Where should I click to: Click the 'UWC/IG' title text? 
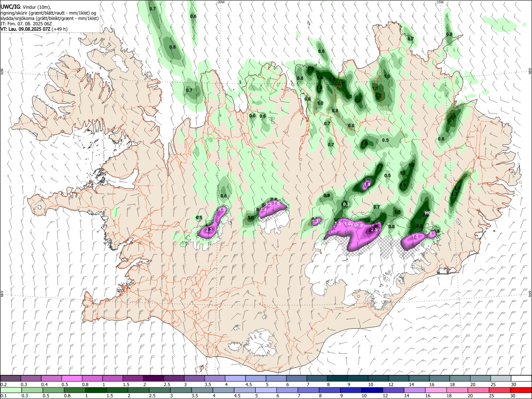pos(10,7)
